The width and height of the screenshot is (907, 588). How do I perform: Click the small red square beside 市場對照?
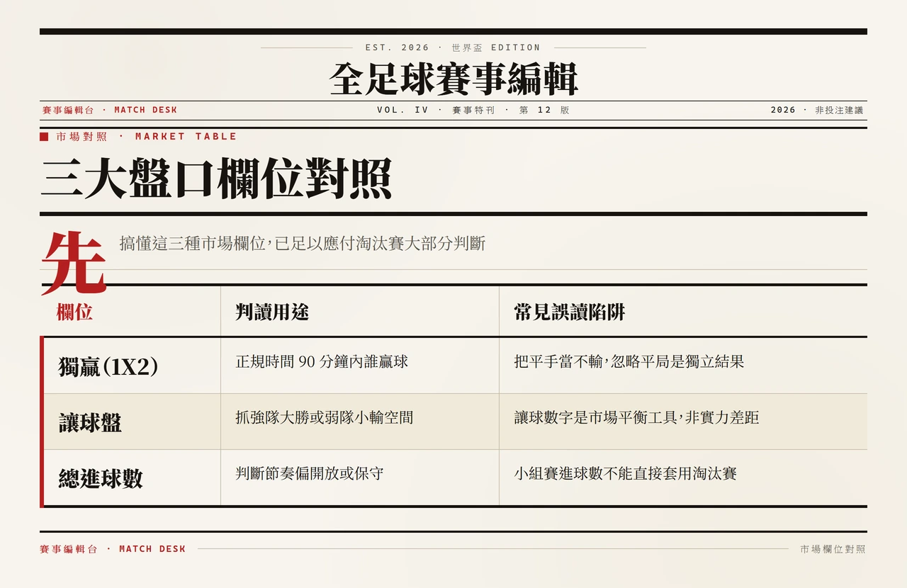[44, 136]
